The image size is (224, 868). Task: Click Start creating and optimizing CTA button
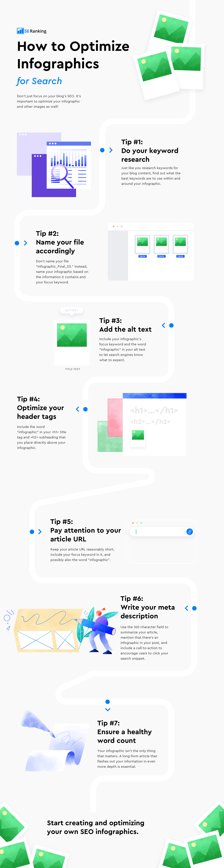click(112, 821)
